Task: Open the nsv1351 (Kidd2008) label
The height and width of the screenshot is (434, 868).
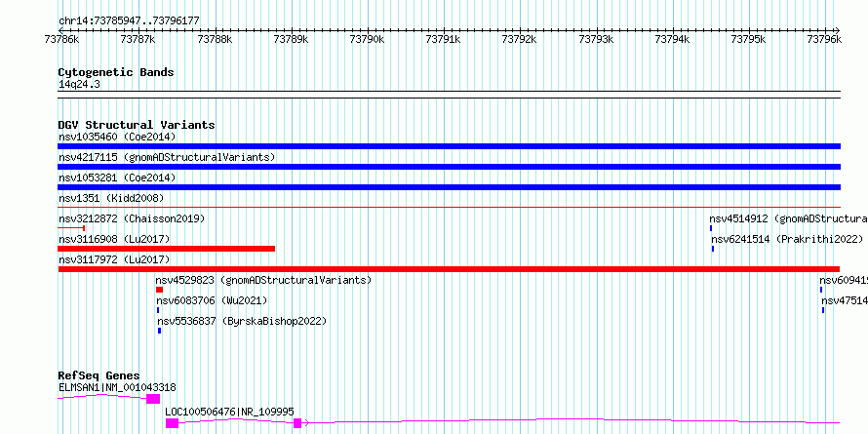Action: coord(111,198)
